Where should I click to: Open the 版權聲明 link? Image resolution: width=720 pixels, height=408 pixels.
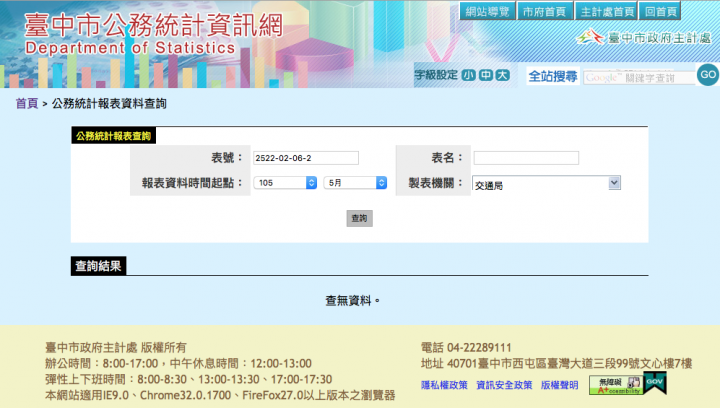[x=559, y=385]
